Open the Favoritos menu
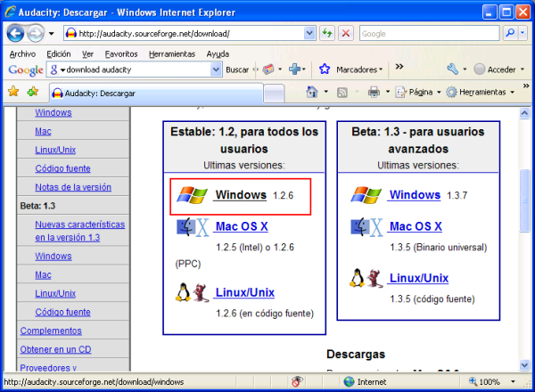Image resolution: width=535 pixels, height=392 pixels. 121,53
